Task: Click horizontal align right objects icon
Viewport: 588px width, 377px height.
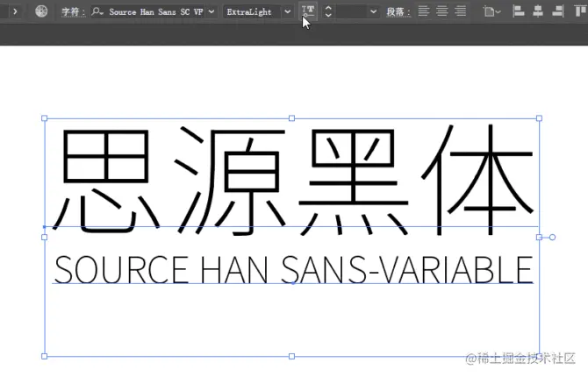Action: point(557,11)
